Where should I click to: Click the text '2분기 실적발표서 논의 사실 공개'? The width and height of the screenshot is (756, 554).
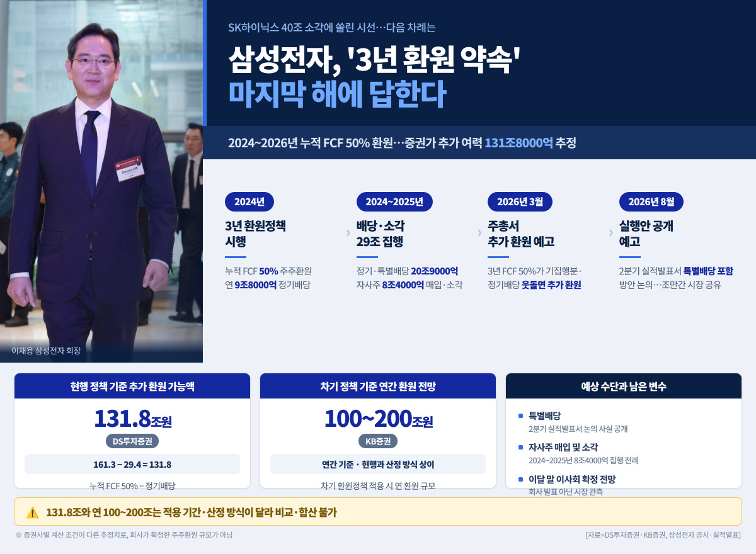[x=578, y=429]
